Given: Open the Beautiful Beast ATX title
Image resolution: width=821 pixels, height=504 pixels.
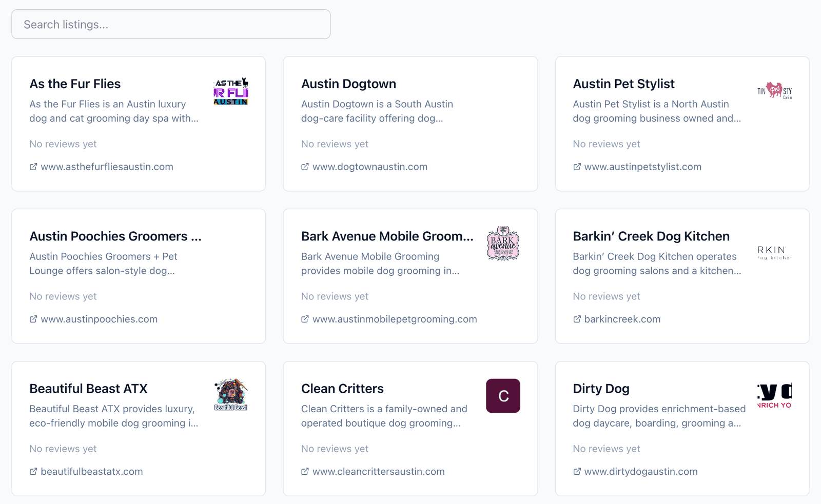Looking at the screenshot, I should point(88,388).
